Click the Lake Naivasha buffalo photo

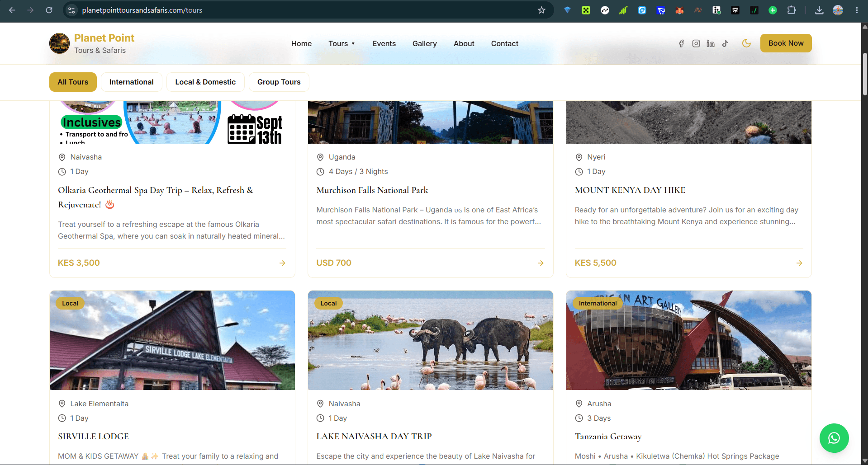[x=431, y=340]
